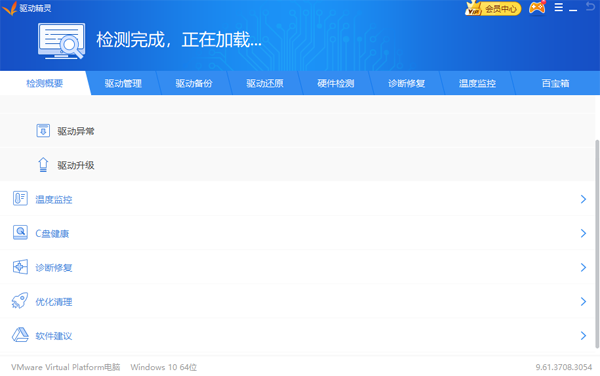The width and height of the screenshot is (600, 376).
Task: Expand the C盘健康 row chevron
Action: pos(583,233)
